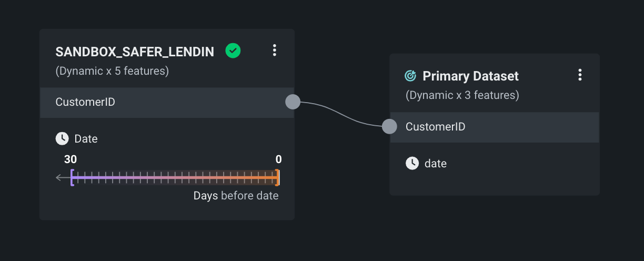Click the Days unit label
The width and height of the screenshot is (644, 261).
(x=206, y=196)
